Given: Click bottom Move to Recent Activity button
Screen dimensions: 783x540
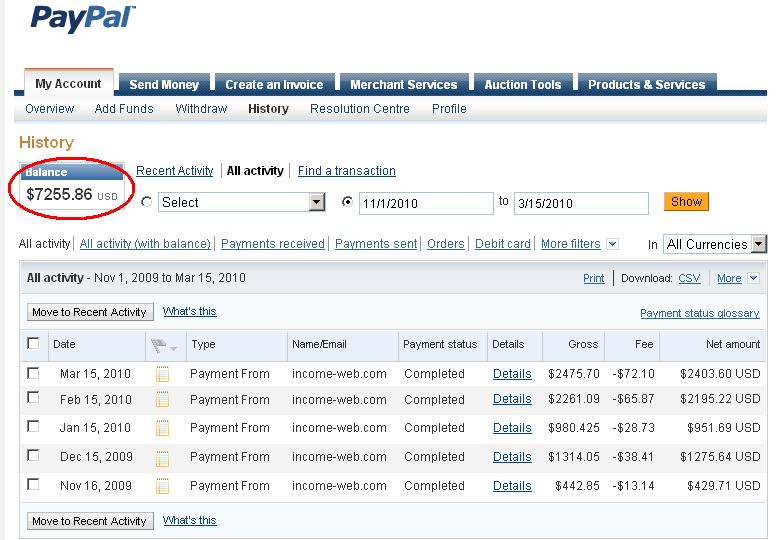Looking at the screenshot, I should click(90, 521).
